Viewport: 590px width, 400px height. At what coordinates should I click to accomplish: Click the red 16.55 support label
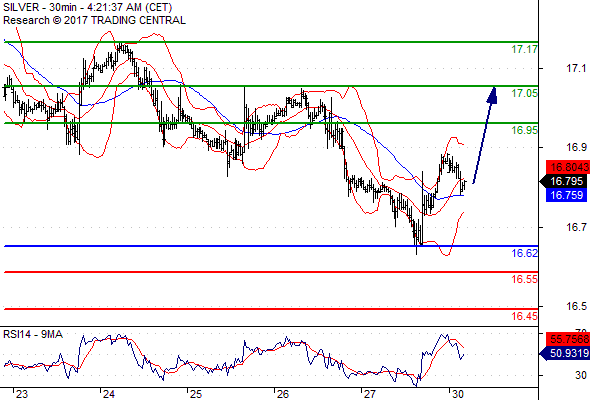coord(525,279)
